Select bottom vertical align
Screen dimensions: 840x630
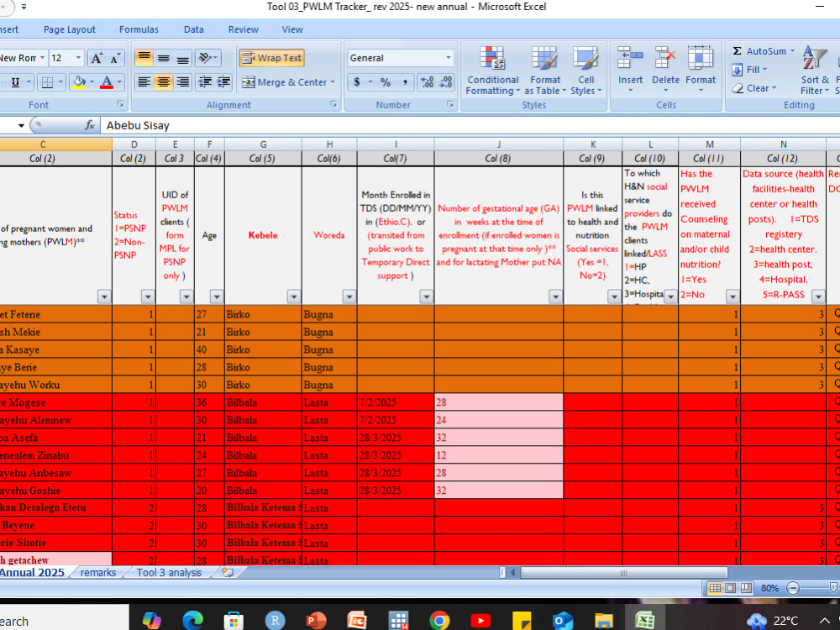tap(182, 58)
